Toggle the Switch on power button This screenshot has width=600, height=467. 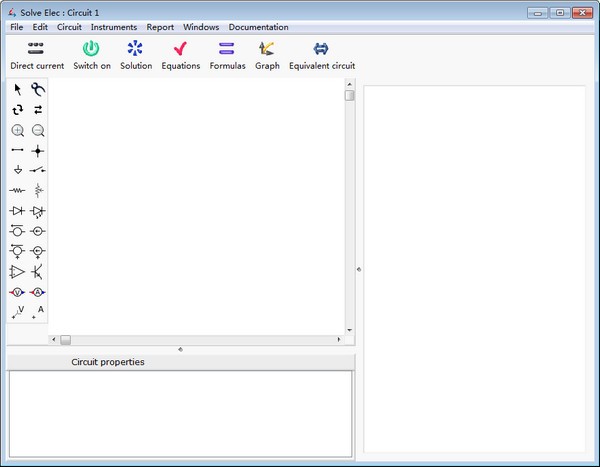coord(92,54)
